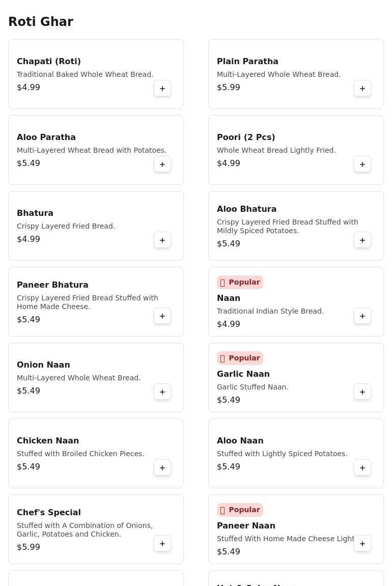Add Garlic Naan using plus button
Image resolution: width=392 pixels, height=586 pixels.
[x=362, y=392]
